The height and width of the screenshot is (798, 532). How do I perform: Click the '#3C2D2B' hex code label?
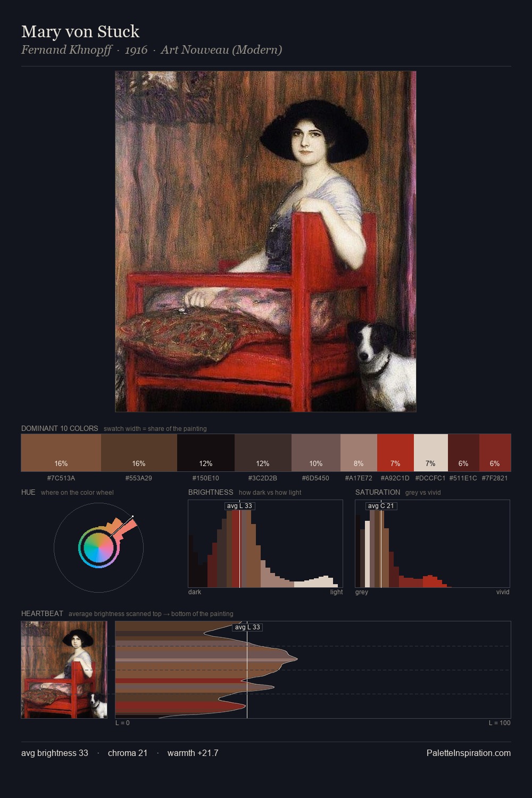click(x=263, y=478)
